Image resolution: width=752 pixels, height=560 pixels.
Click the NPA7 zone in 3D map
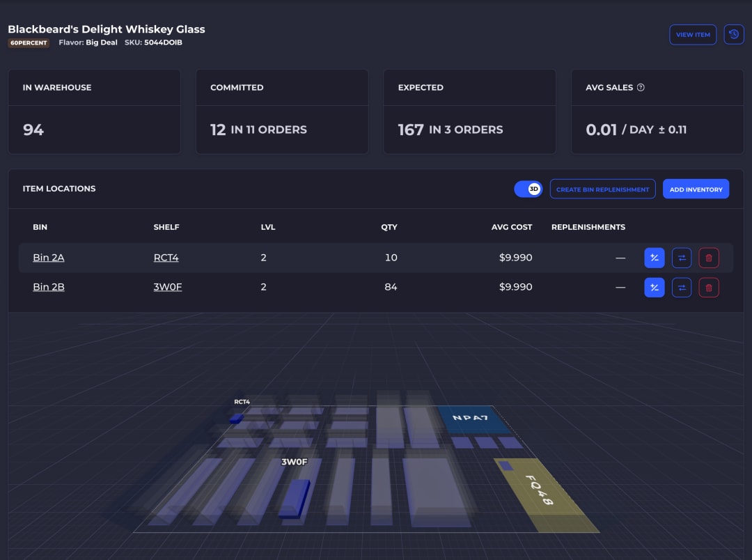(x=473, y=419)
